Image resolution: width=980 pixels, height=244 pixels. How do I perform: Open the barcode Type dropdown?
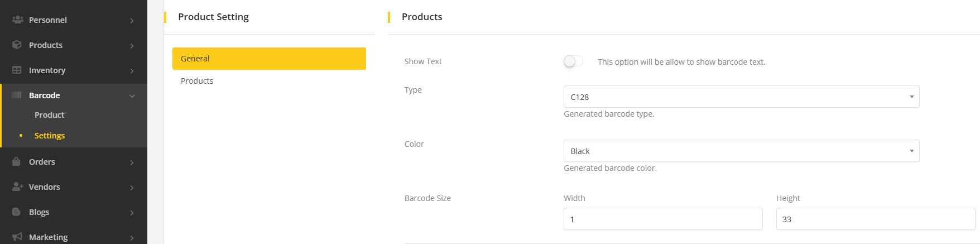741,97
